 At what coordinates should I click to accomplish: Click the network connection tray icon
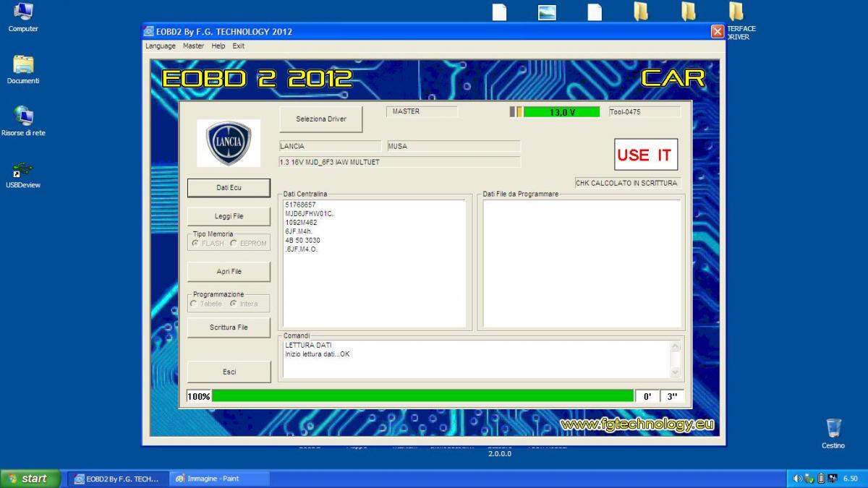pyautogui.click(x=832, y=479)
